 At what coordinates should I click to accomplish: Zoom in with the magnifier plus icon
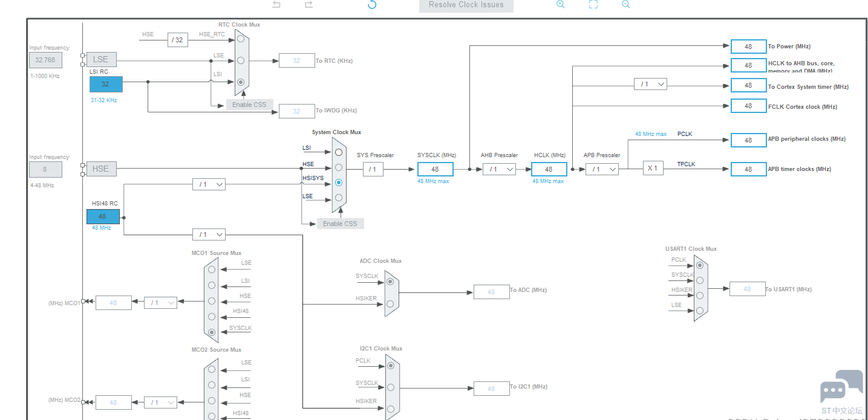click(560, 4)
